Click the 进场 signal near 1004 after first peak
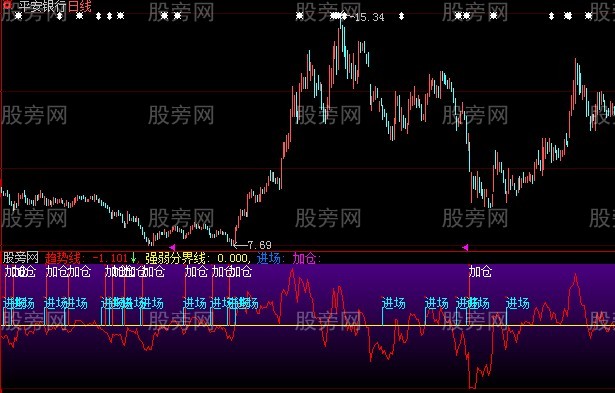Screen dimensions: 615x393 (394, 303)
